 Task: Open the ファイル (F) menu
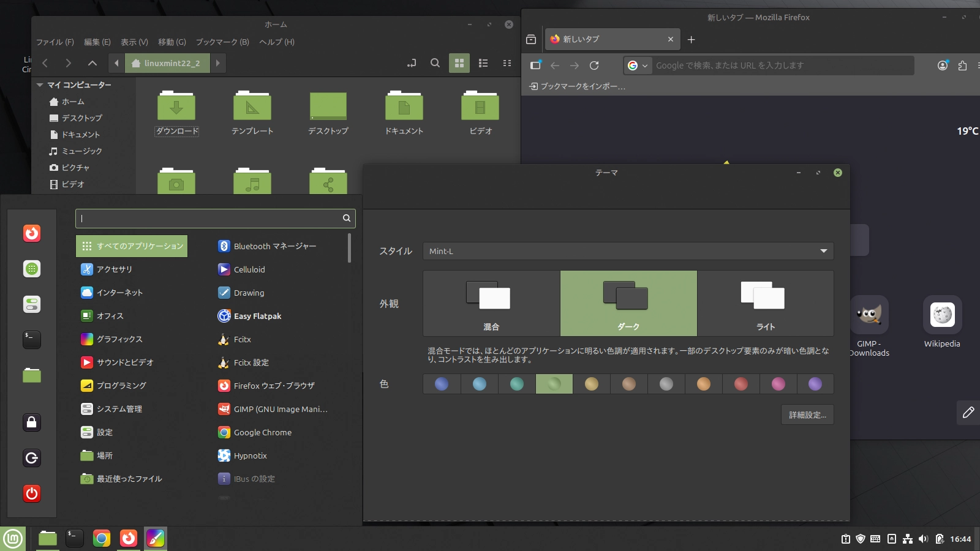(x=55, y=42)
